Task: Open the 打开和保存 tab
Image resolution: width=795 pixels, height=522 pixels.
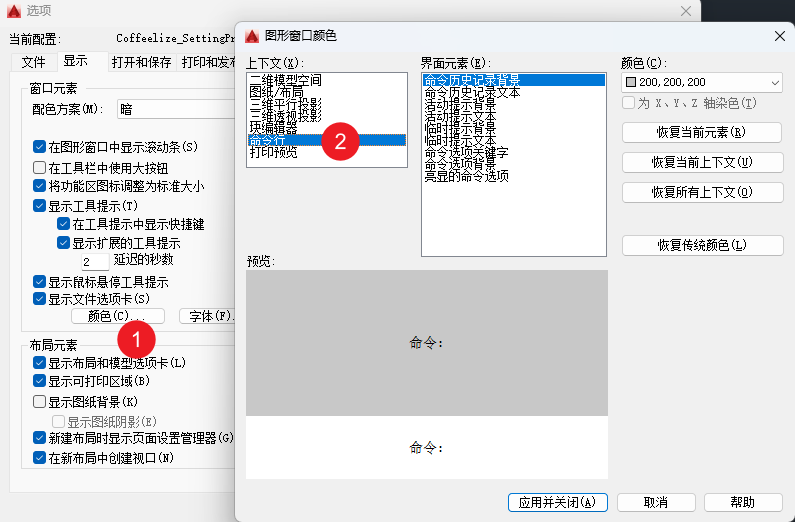Action: pyautogui.click(x=141, y=61)
